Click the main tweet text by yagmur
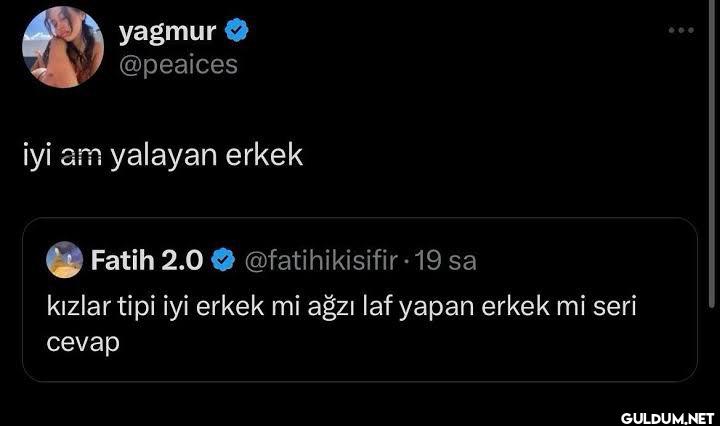 pyautogui.click(x=162, y=156)
